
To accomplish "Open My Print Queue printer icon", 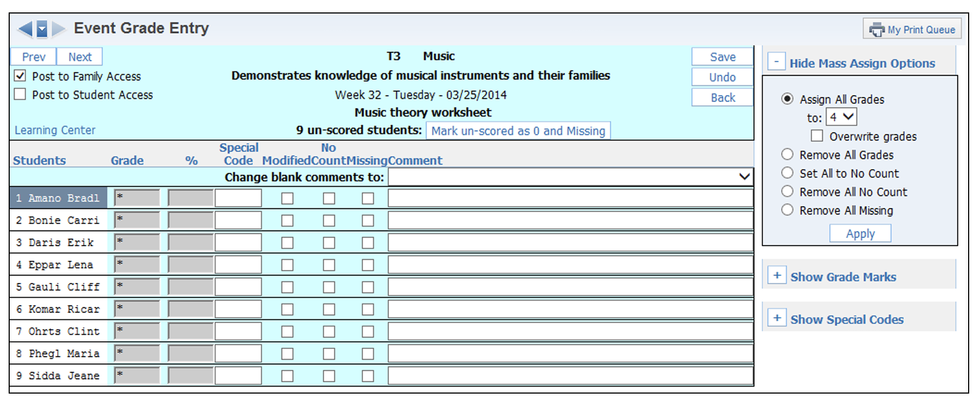I will (x=876, y=30).
